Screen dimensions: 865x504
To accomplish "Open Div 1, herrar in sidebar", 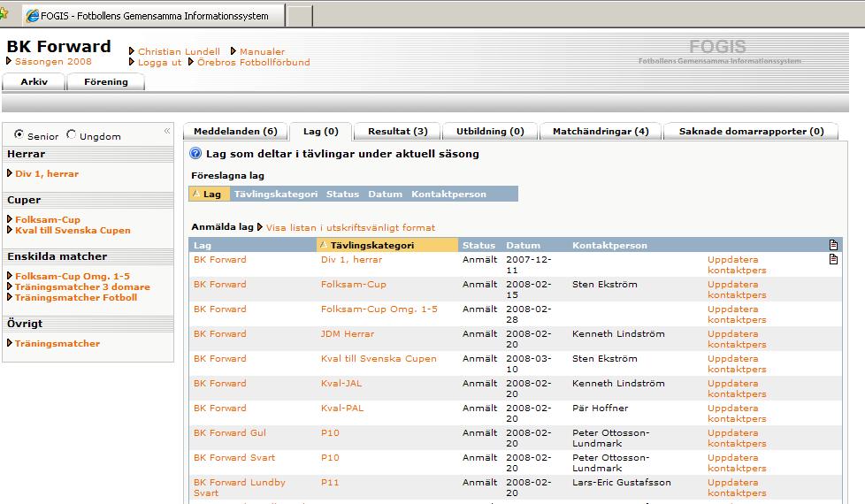I will [x=47, y=173].
